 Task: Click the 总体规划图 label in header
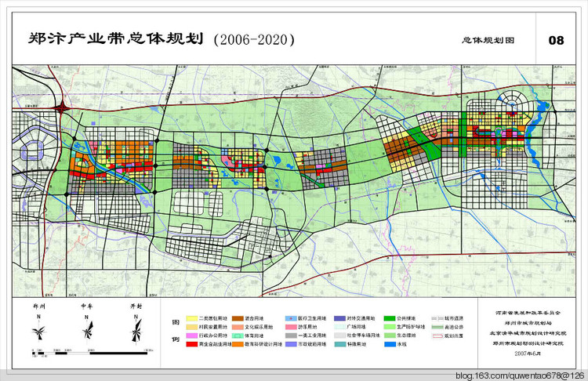tap(488, 40)
